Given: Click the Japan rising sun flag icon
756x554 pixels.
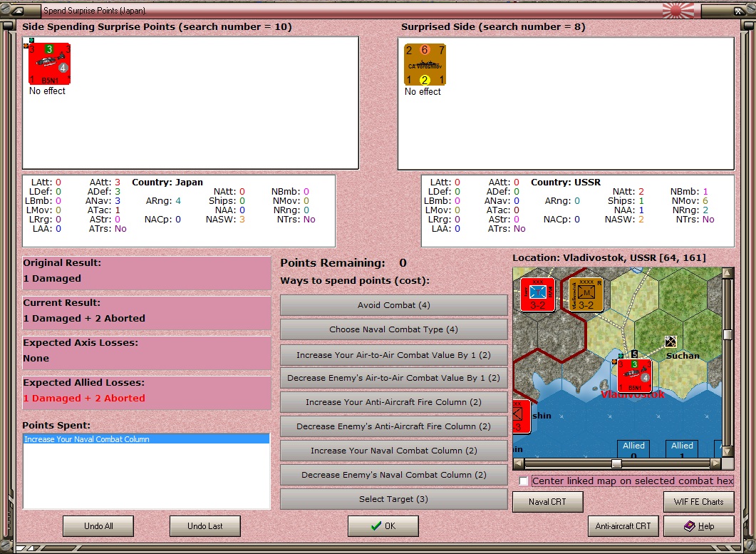Looking at the screenshot, I should click(x=678, y=10).
